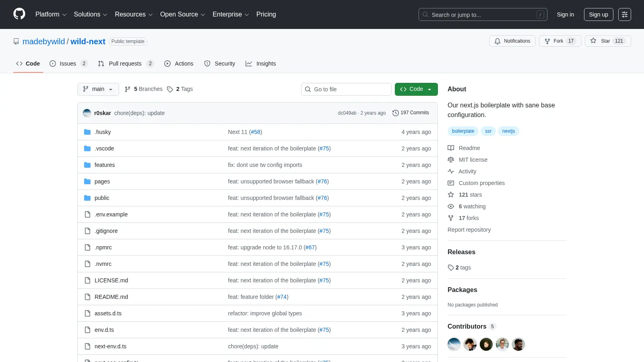
Task: Expand the main branch selector
Action: click(98, 89)
